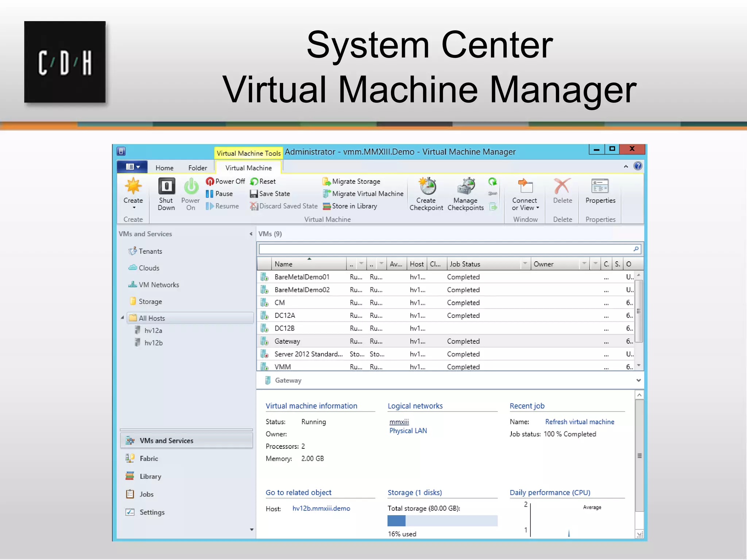Pause the selected virtual machine
This screenshot has height=560, width=747.
coord(219,194)
